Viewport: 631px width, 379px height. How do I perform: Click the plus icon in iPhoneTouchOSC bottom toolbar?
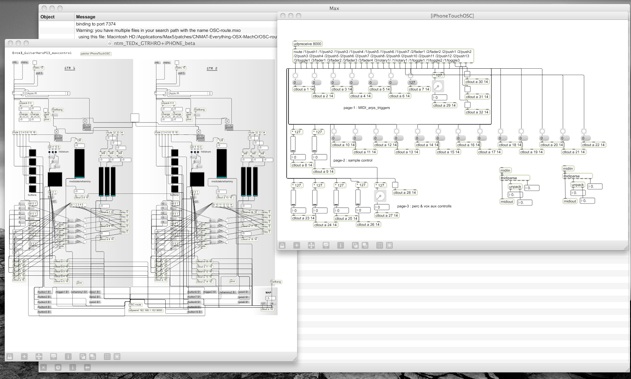click(297, 245)
